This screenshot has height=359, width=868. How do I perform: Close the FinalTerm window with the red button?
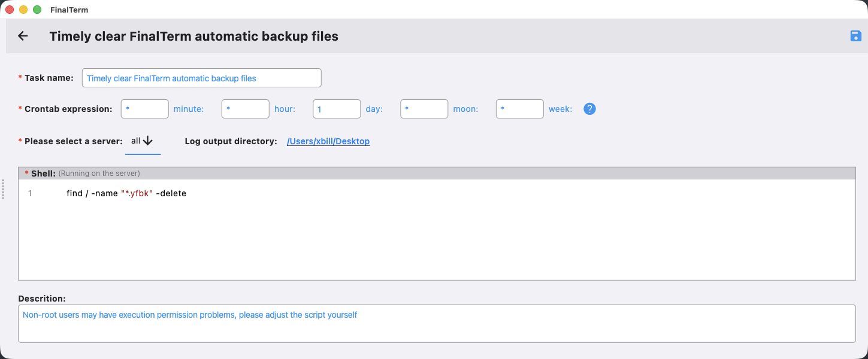[10, 10]
